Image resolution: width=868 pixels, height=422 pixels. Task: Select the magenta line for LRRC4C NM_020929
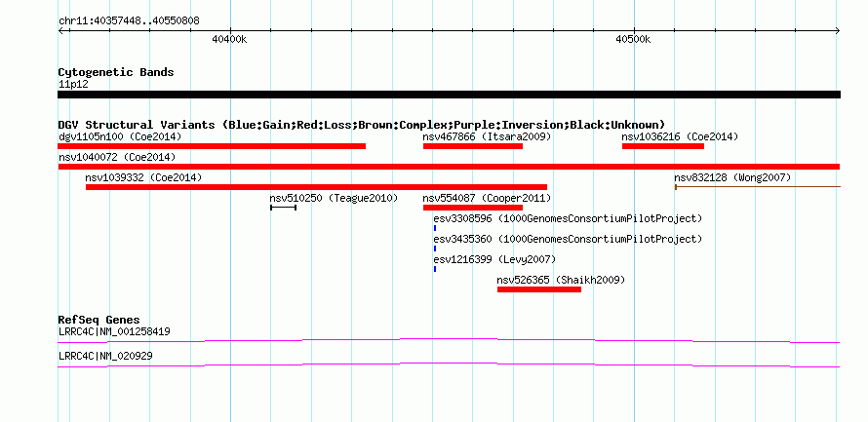449,365
